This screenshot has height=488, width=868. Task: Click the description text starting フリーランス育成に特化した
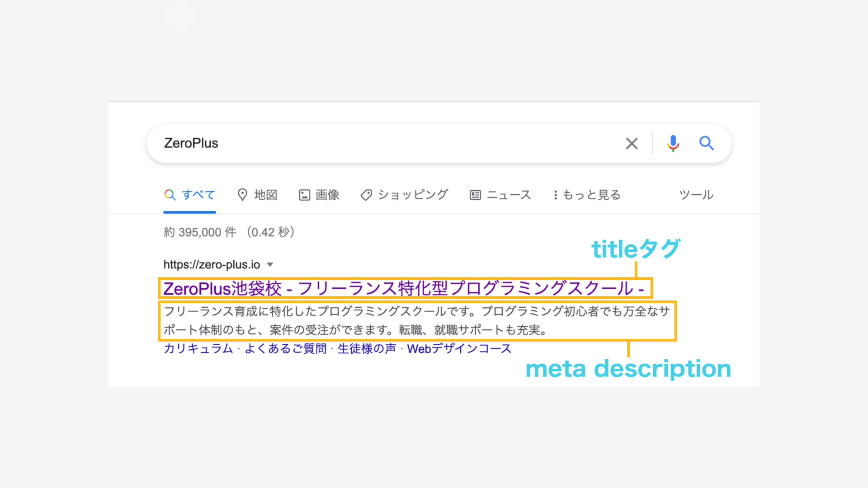click(416, 320)
